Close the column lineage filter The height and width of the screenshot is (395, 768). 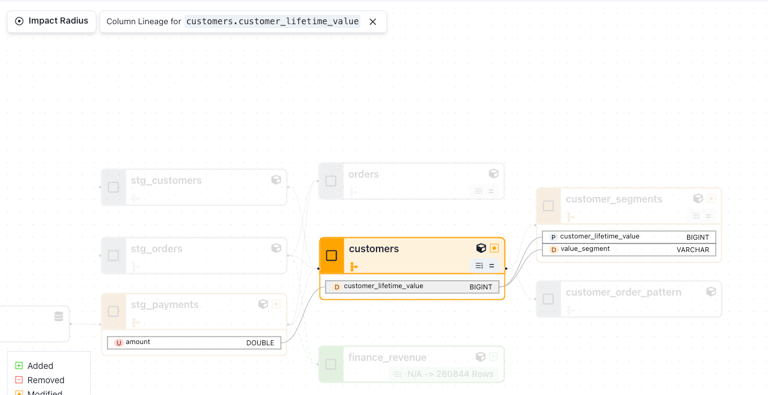coord(373,22)
